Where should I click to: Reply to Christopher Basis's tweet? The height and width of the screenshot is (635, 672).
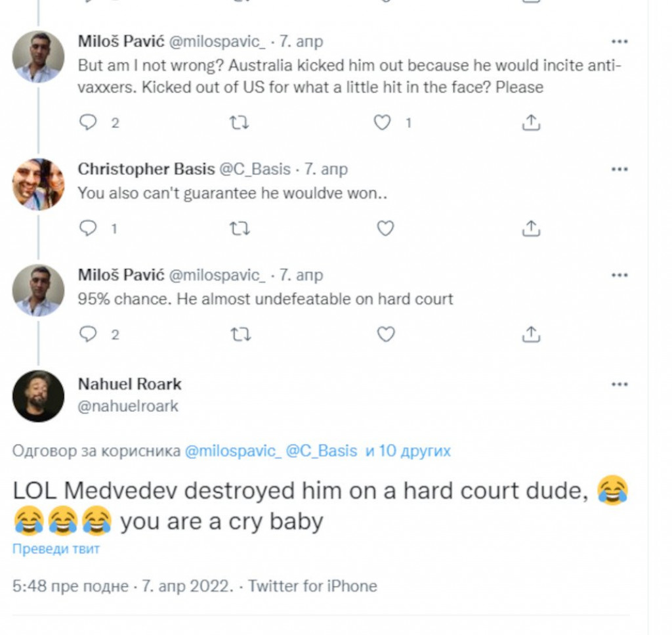click(x=88, y=228)
